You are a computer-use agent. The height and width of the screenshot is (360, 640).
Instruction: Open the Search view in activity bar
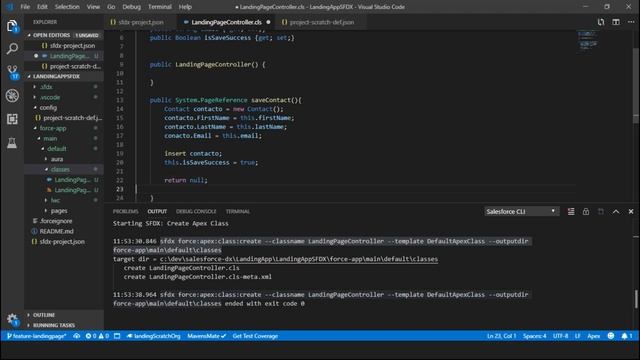click(x=12, y=49)
